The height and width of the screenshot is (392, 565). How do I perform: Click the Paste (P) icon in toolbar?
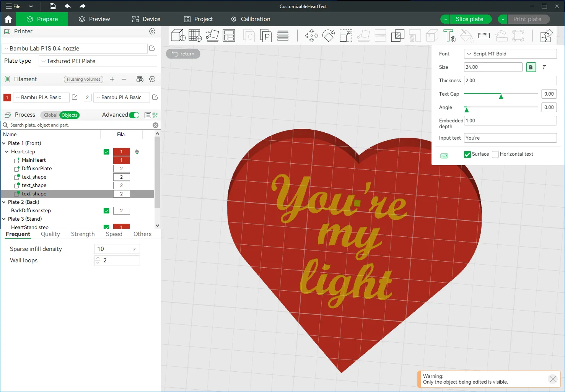point(265,36)
